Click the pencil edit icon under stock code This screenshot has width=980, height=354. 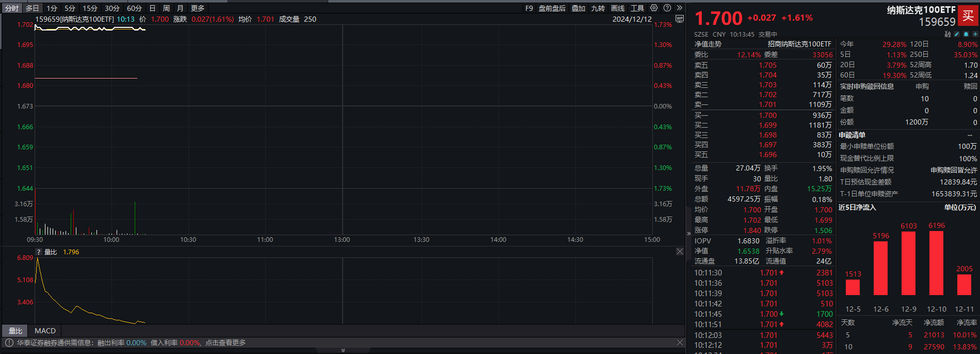[957, 34]
